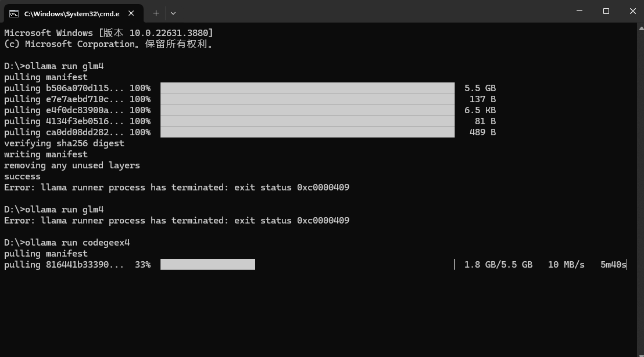Close the cmd.exe terminal tab
The image size is (644, 357).
131,13
